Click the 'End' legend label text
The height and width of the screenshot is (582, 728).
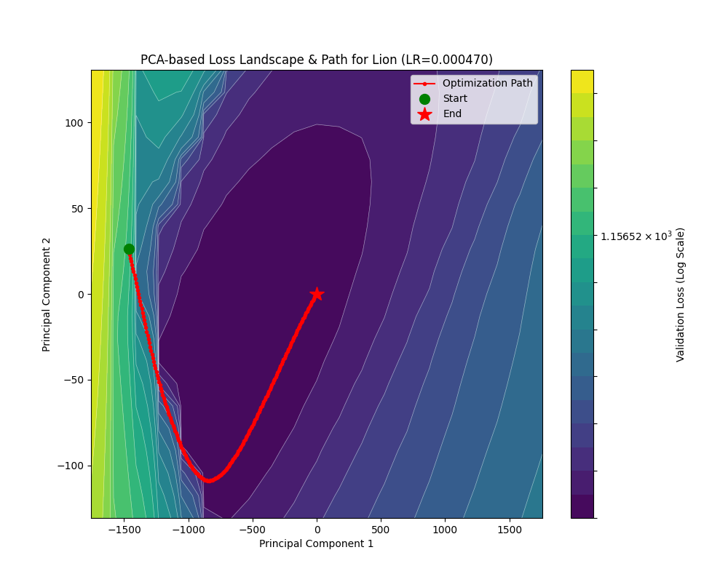pyautogui.click(x=452, y=114)
